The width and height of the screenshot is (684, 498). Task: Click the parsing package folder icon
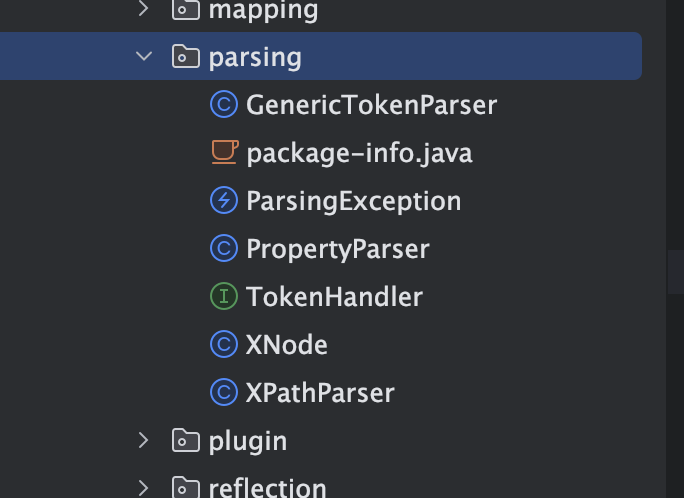tap(186, 56)
